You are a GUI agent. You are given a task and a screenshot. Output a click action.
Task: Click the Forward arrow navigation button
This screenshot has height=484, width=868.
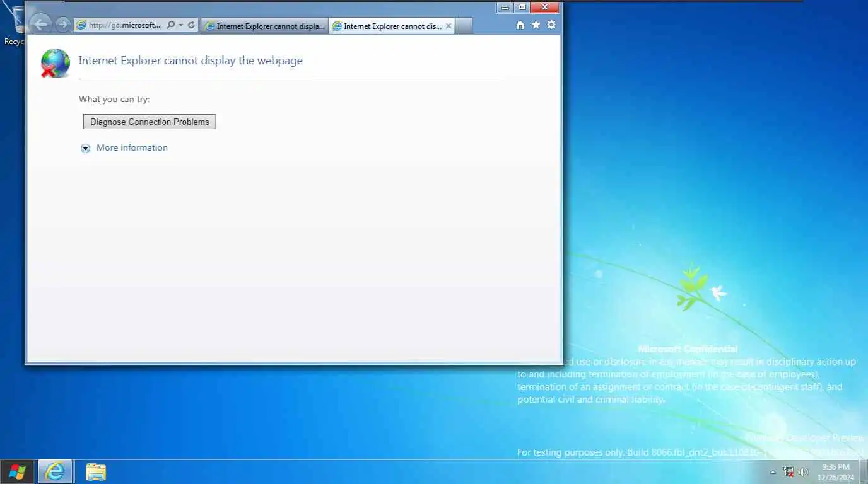click(x=62, y=25)
